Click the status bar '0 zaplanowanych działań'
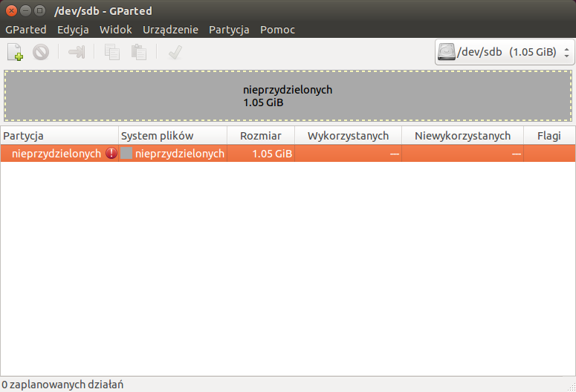The height and width of the screenshot is (392, 576). click(x=62, y=385)
